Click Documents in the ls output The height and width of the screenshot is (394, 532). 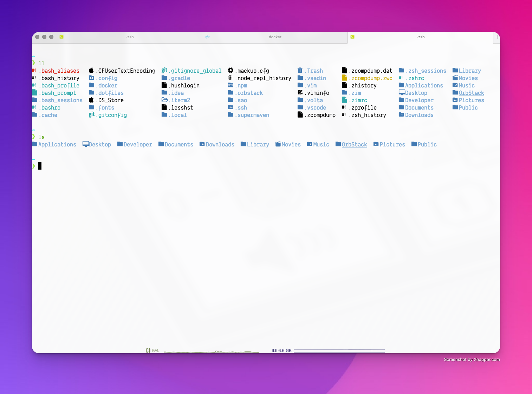(x=179, y=144)
